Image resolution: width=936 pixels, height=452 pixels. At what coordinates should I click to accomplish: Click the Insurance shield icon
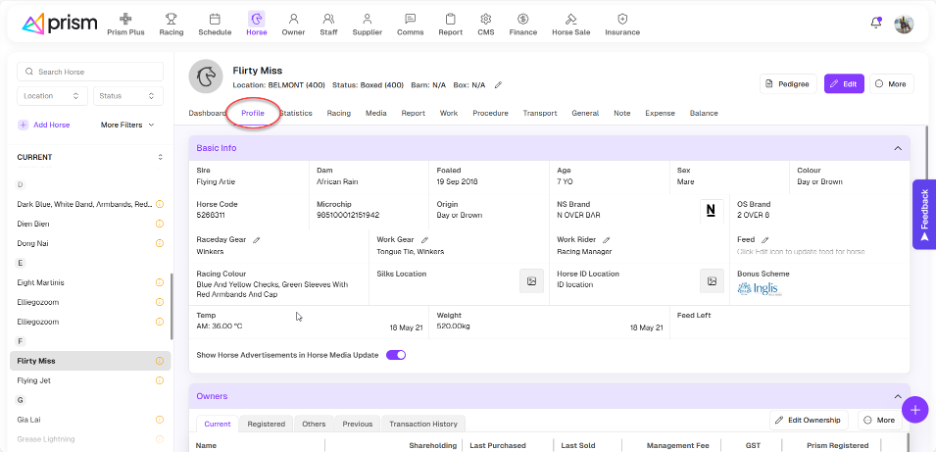point(622,19)
